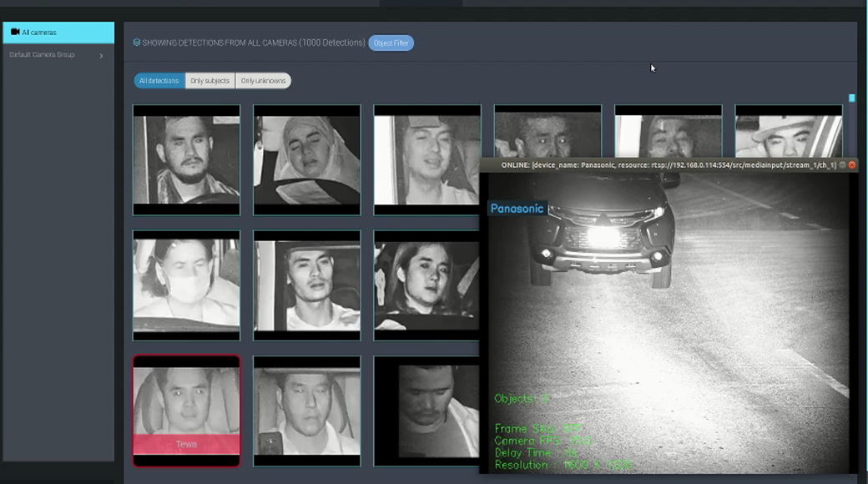Open the first detection thumbnail in top row
This screenshot has height=484, width=868.
(186, 159)
